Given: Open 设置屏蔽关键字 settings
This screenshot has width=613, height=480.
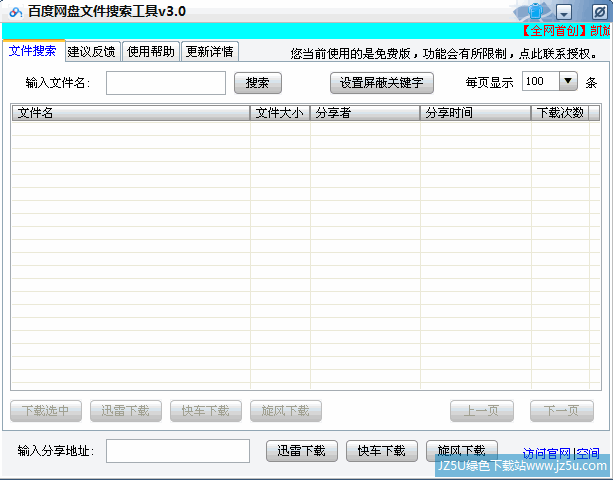Looking at the screenshot, I should coord(382,83).
